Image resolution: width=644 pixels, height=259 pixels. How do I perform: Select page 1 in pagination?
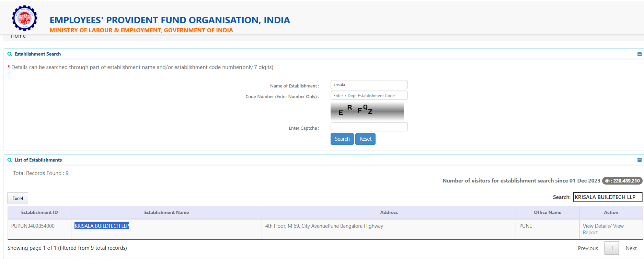(x=611, y=248)
